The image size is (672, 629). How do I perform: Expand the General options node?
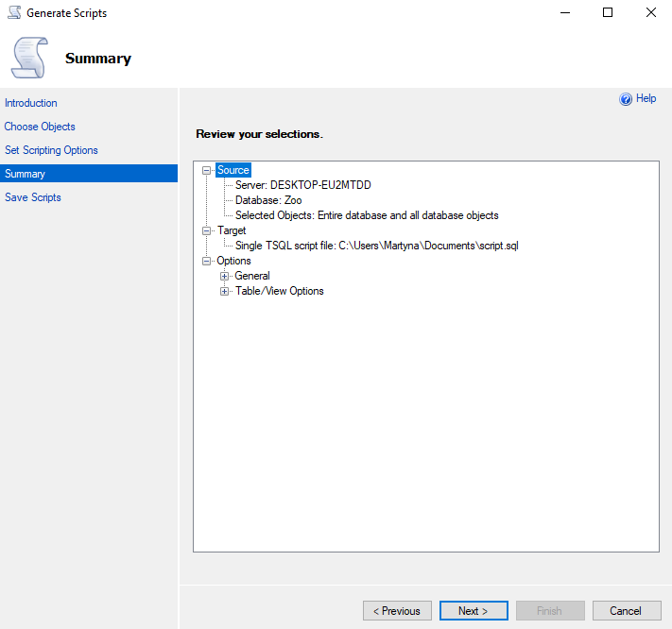(224, 276)
